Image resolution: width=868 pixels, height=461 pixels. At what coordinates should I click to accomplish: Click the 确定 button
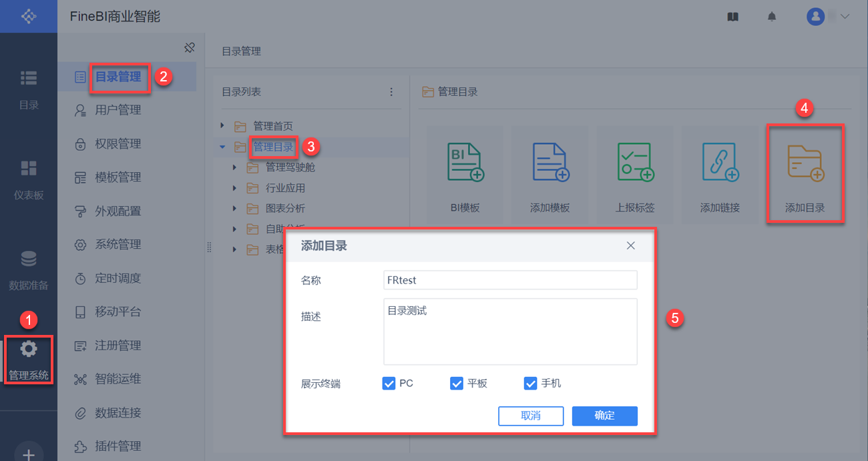pos(605,416)
